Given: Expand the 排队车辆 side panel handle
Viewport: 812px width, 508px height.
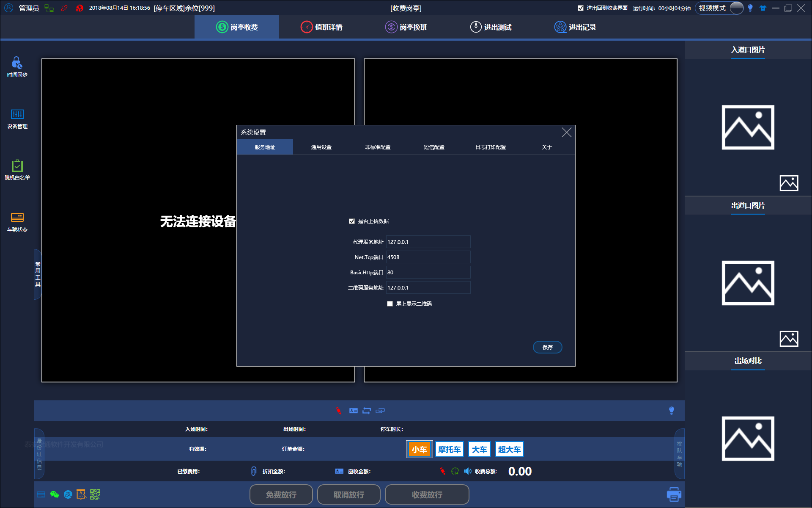Looking at the screenshot, I should coord(680,454).
